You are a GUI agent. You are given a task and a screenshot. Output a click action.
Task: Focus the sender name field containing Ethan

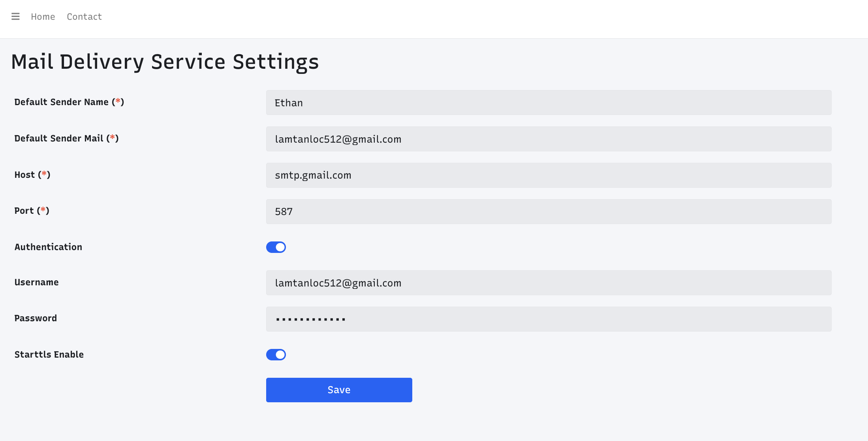(x=549, y=103)
